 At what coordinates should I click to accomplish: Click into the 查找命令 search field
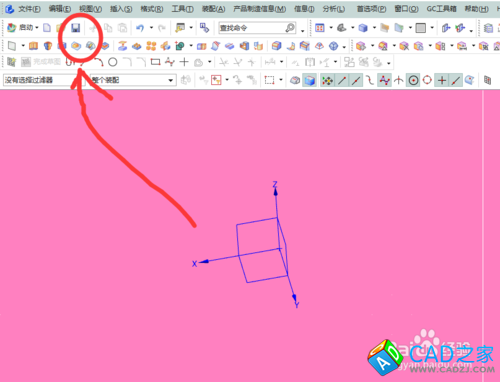pyautogui.click(x=252, y=28)
